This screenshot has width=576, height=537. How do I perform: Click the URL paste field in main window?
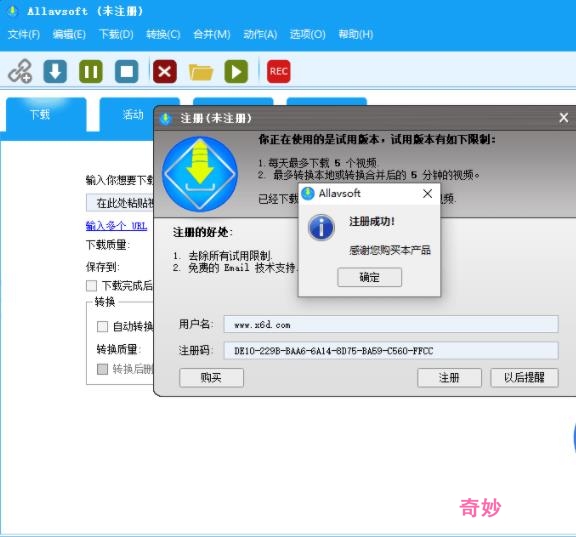point(120,202)
